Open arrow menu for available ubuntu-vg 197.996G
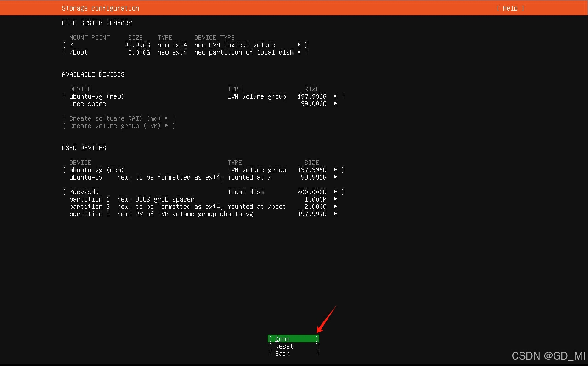The width and height of the screenshot is (588, 366). click(x=336, y=96)
